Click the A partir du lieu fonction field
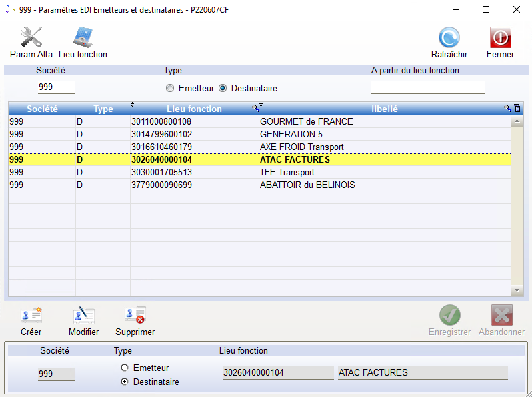 click(427, 87)
